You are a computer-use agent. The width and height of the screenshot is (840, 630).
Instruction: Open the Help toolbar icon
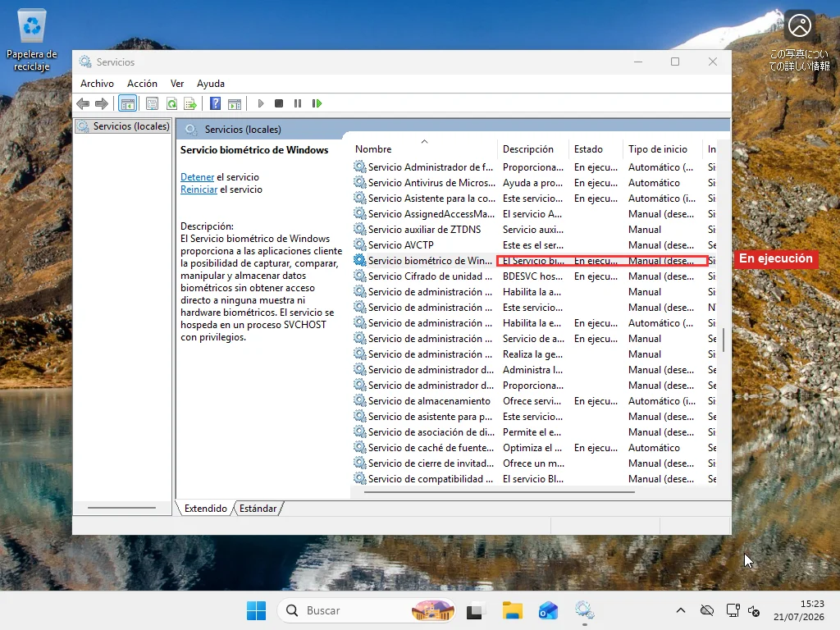tap(215, 103)
